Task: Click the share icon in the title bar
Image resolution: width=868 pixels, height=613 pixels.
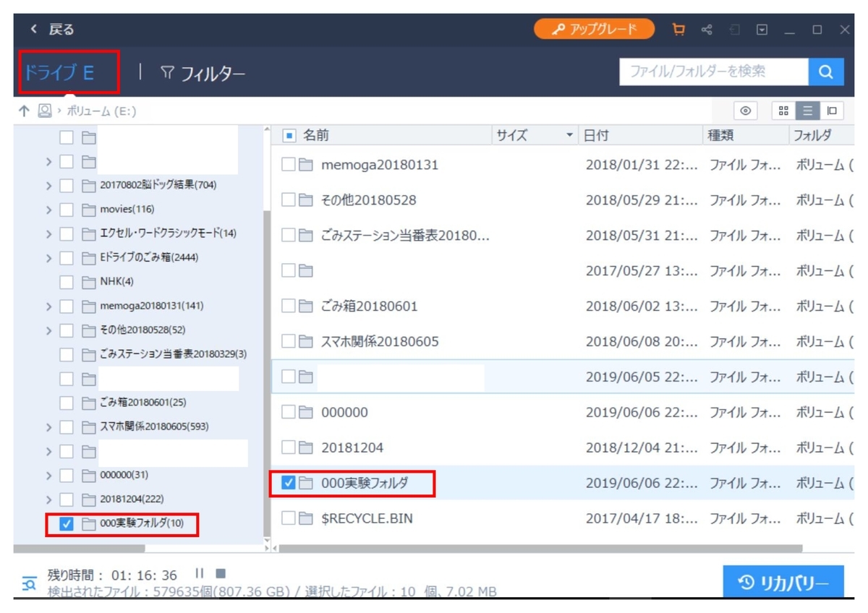Action: coord(707,30)
